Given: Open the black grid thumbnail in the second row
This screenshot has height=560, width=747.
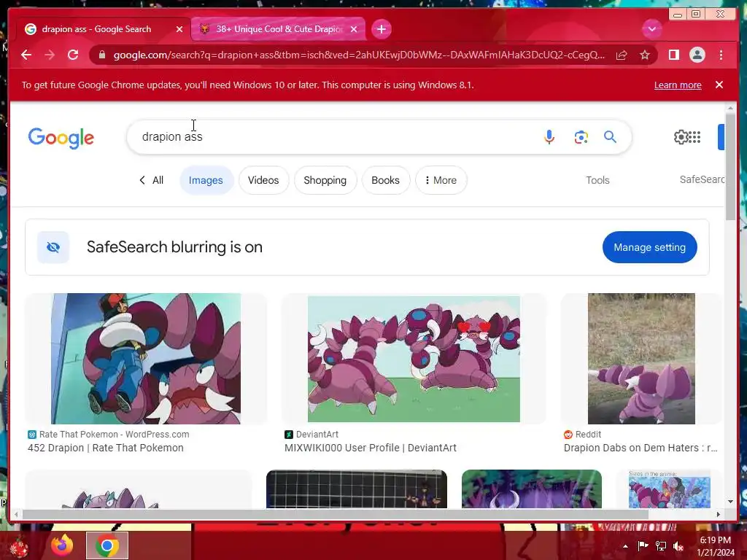Looking at the screenshot, I should (x=356, y=489).
